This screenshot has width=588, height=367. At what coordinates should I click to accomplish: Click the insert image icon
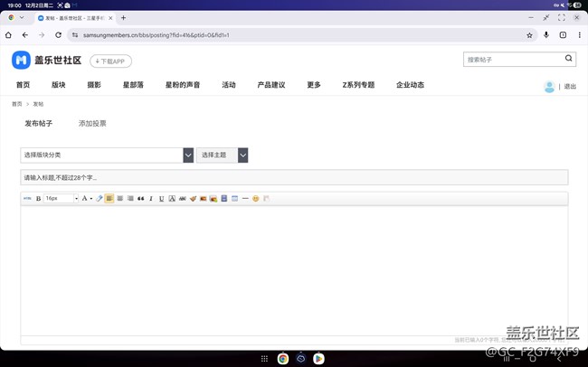coord(203,198)
